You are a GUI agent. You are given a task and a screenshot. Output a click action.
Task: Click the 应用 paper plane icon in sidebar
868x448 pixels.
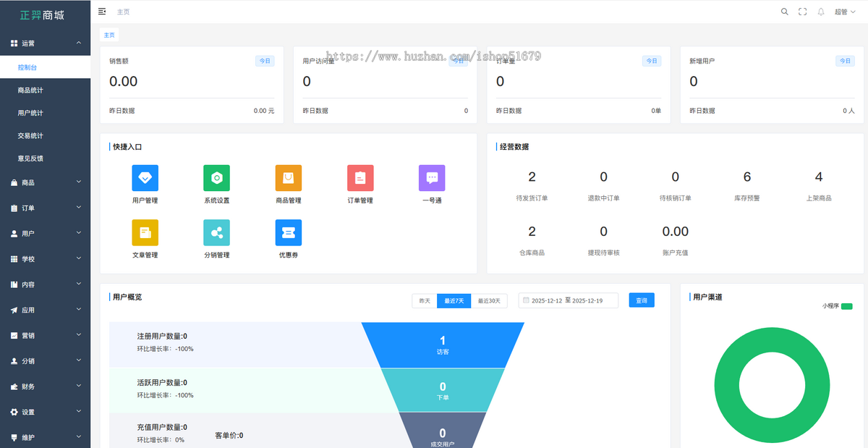click(x=14, y=310)
